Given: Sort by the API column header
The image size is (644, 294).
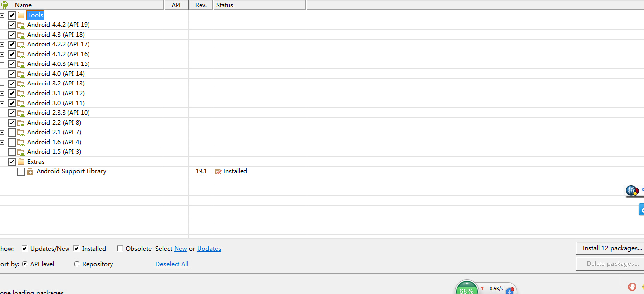Looking at the screenshot, I should [x=176, y=5].
